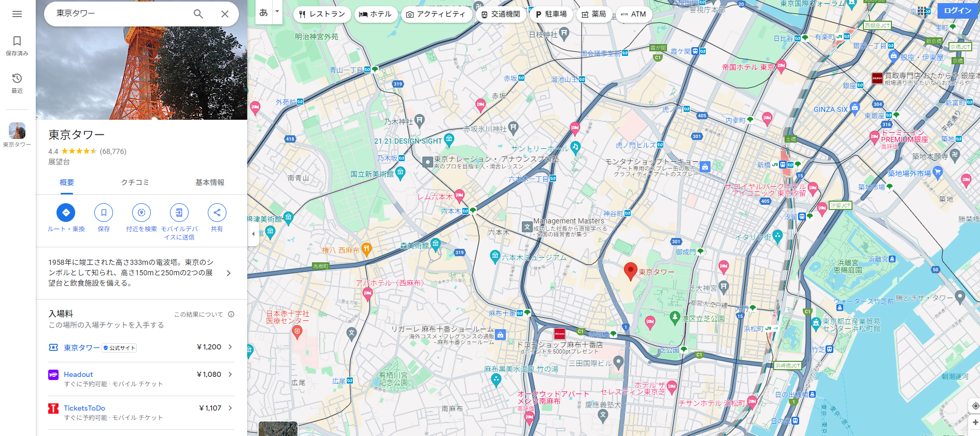Open the Recents history icon
Image resolution: width=980 pixels, height=436 pixels.
17,82
